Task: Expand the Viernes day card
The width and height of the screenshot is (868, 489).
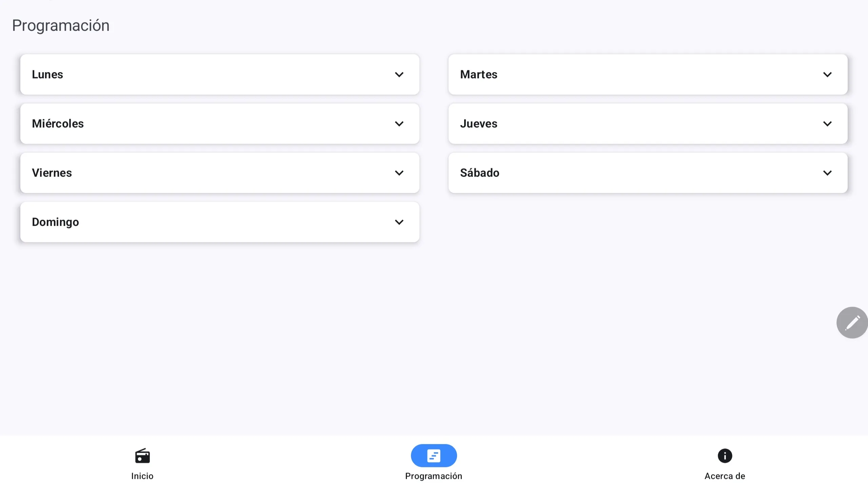Action: point(203,173)
